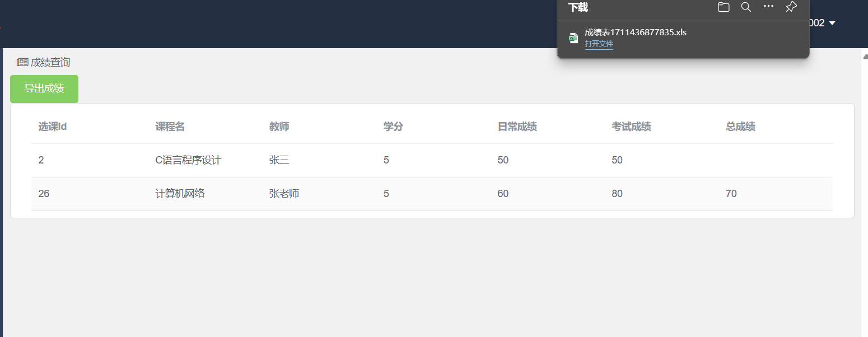Click the 考试成绩 column header

[x=631, y=127]
